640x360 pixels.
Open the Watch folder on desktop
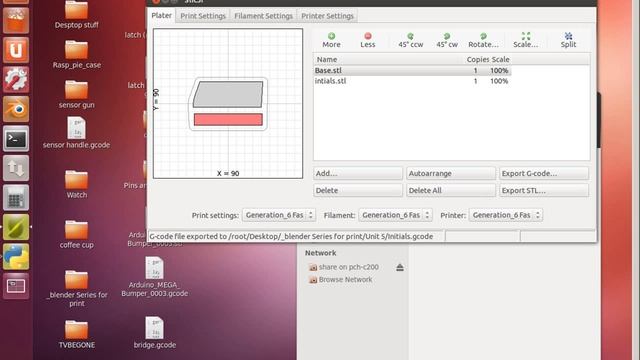[76, 184]
